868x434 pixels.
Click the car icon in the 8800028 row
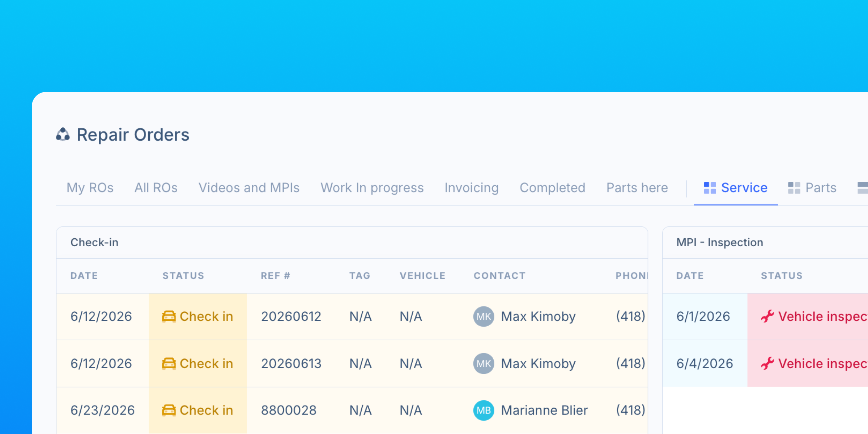pyautogui.click(x=169, y=410)
